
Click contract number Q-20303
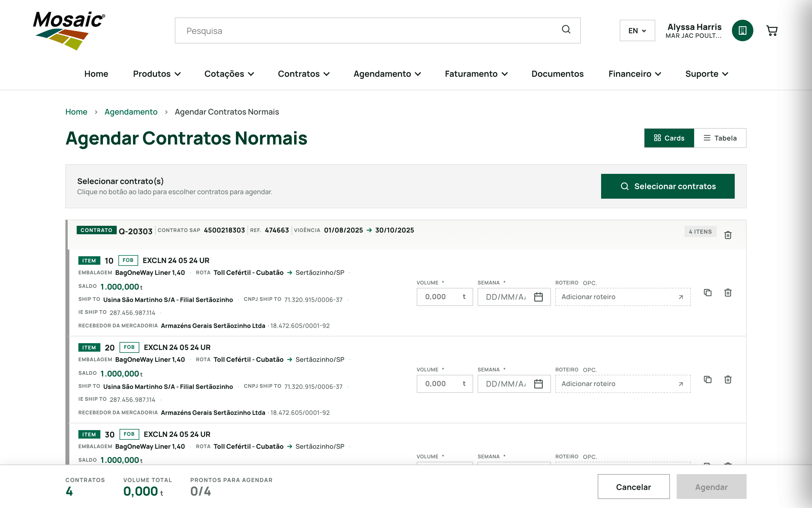(x=136, y=231)
